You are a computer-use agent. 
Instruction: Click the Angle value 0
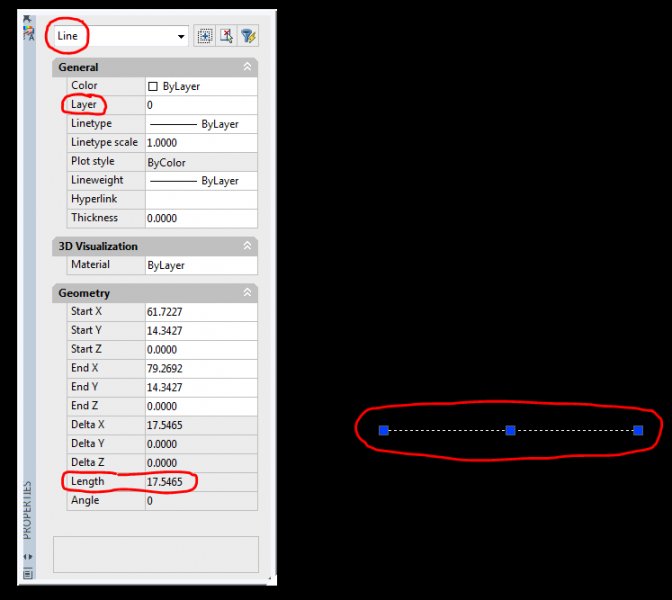tap(201, 501)
